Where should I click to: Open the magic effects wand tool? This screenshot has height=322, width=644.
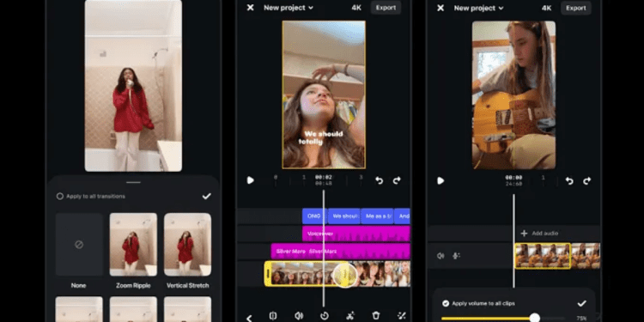click(x=401, y=315)
